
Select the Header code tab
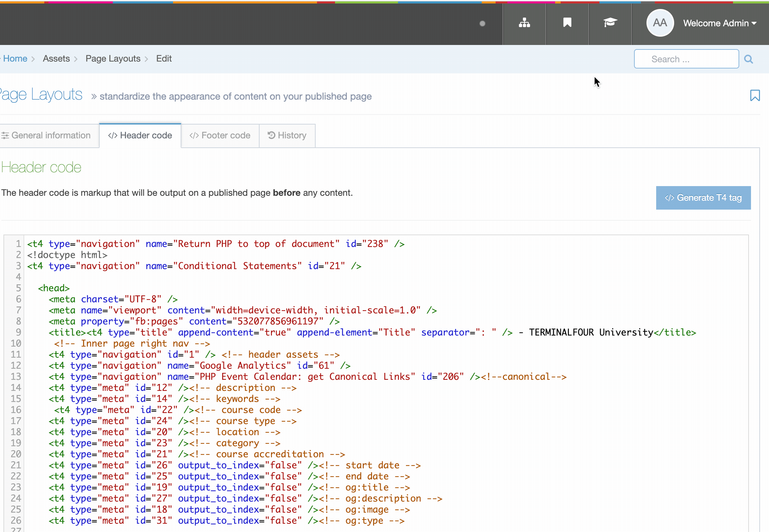[x=140, y=135]
